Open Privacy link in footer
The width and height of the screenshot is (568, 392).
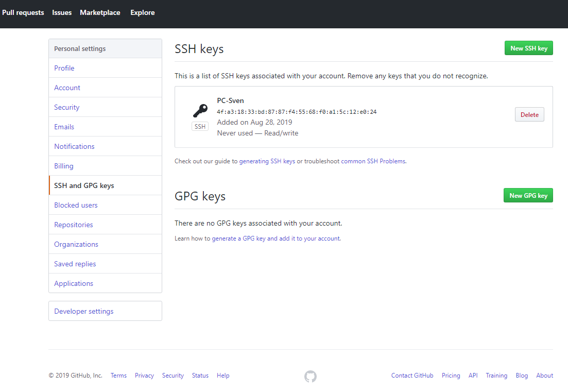click(144, 376)
